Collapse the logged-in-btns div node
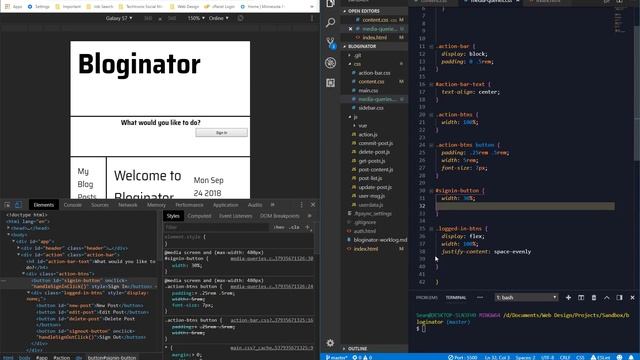Viewport: 640px width, 360px height. click(28, 293)
